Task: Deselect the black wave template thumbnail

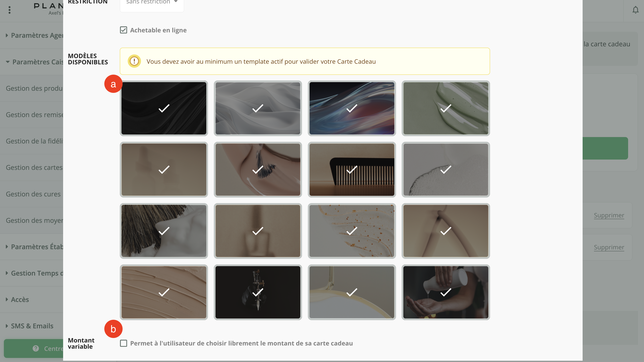Action: pyautogui.click(x=164, y=108)
